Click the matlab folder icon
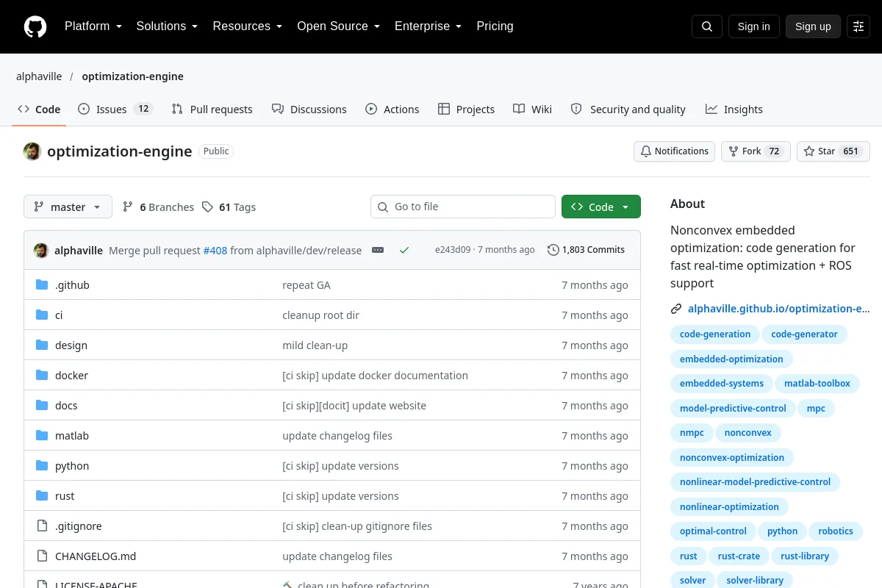Image resolution: width=882 pixels, height=588 pixels. tap(42, 436)
